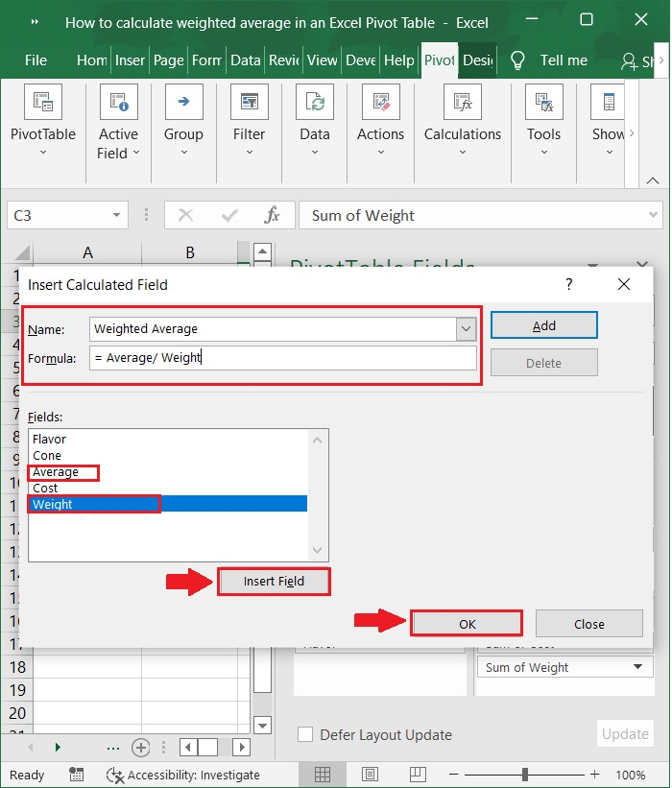Screen dimensions: 672x788
Task: Switch to the Insert tab
Action: click(x=130, y=60)
